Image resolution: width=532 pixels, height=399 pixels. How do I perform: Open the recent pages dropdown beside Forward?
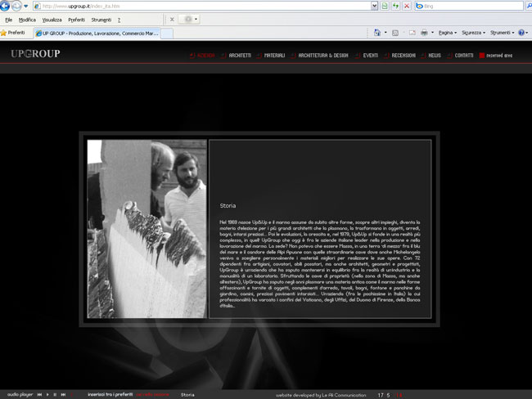click(26, 6)
